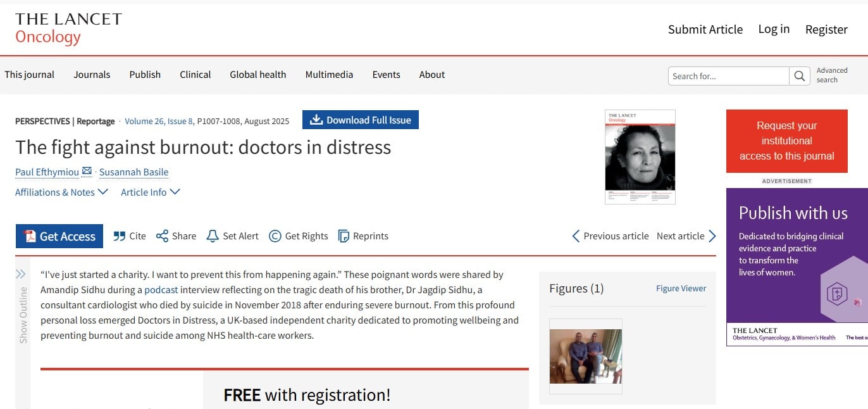868x409 pixels.
Task: Expand the Article Info dropdown
Action: point(150,192)
